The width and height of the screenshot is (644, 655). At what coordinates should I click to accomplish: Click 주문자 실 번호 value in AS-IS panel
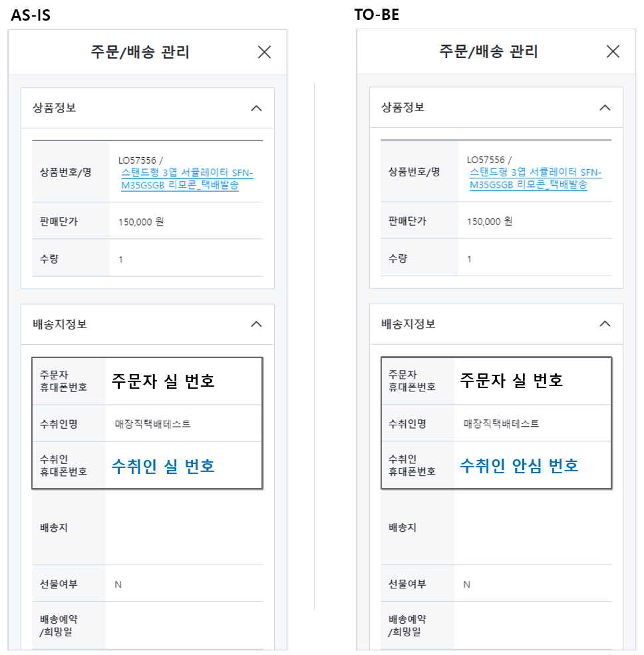pos(163,381)
